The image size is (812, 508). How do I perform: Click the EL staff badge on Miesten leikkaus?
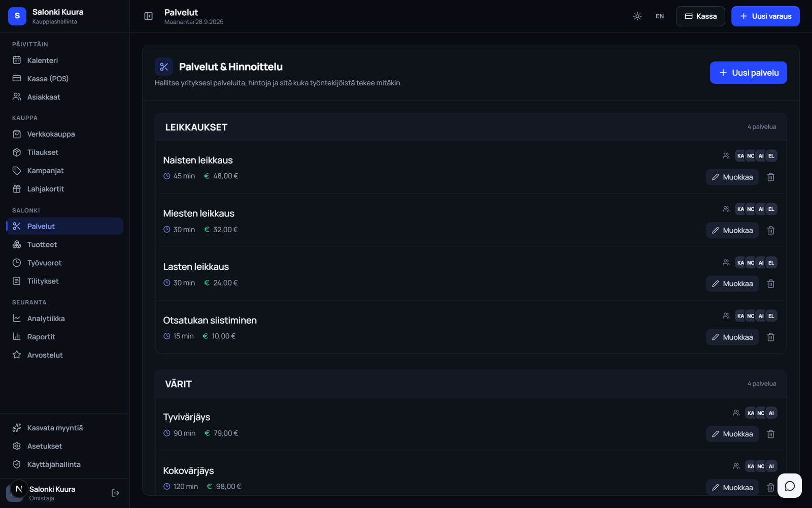(771, 209)
